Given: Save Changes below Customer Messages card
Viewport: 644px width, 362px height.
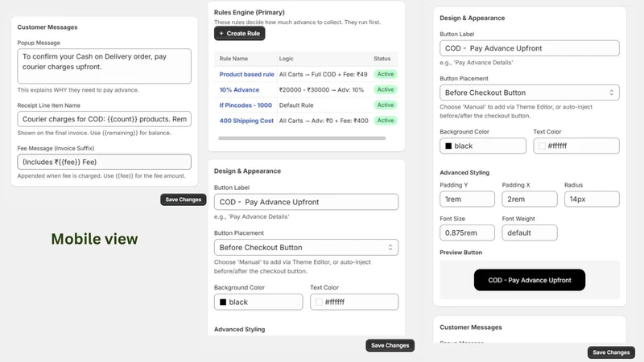Looking at the screenshot, I should 184,200.
